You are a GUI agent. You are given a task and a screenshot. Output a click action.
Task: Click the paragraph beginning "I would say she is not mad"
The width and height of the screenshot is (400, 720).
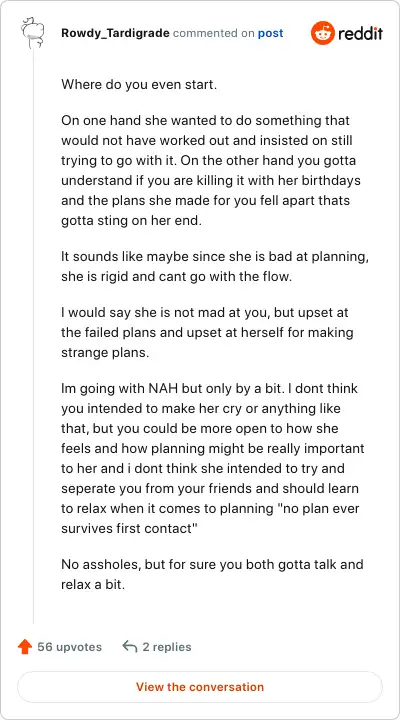pos(207,332)
